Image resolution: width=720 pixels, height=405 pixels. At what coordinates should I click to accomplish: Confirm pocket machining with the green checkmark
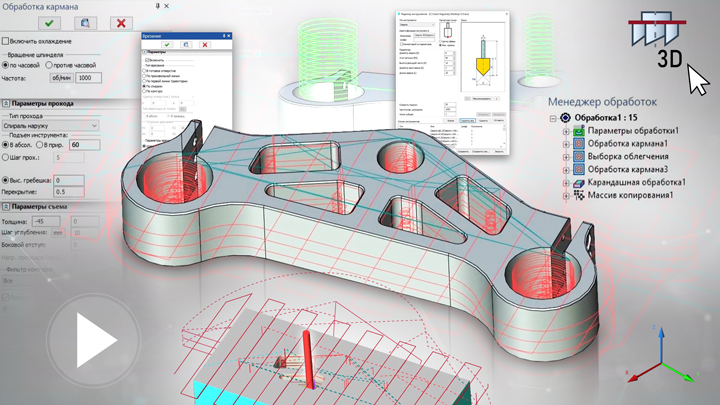pyautogui.click(x=49, y=23)
